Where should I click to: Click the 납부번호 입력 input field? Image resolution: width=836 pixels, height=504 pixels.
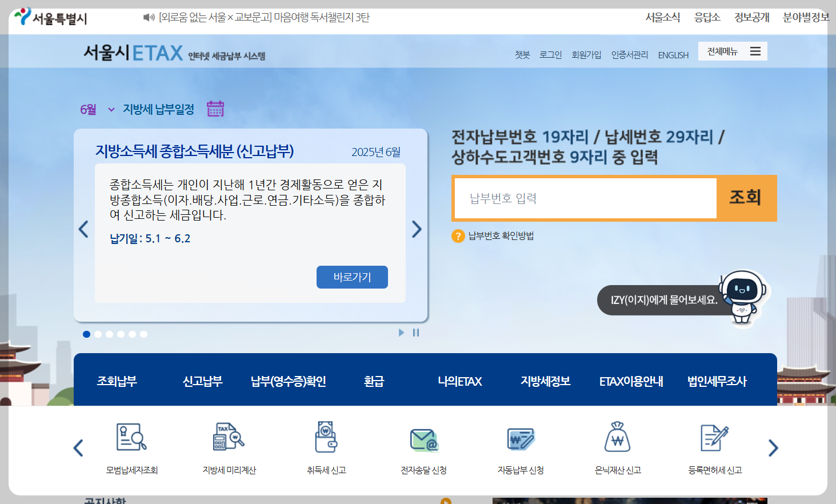585,198
